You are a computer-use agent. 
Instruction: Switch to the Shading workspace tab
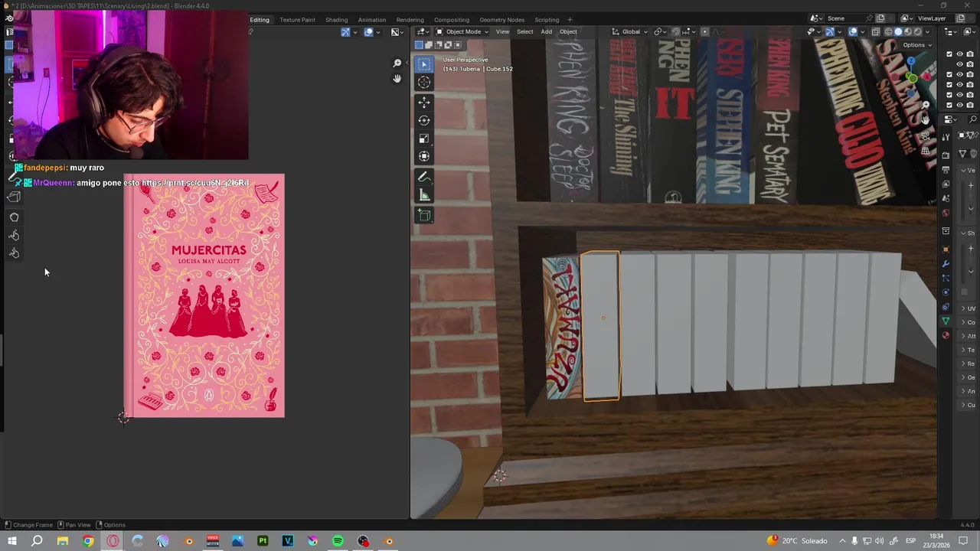coord(336,19)
